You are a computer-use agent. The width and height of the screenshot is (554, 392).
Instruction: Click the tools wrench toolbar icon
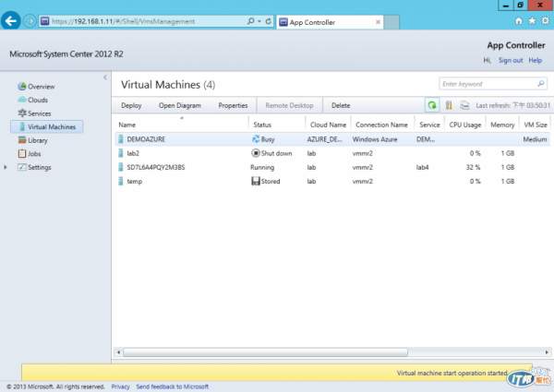(x=449, y=105)
